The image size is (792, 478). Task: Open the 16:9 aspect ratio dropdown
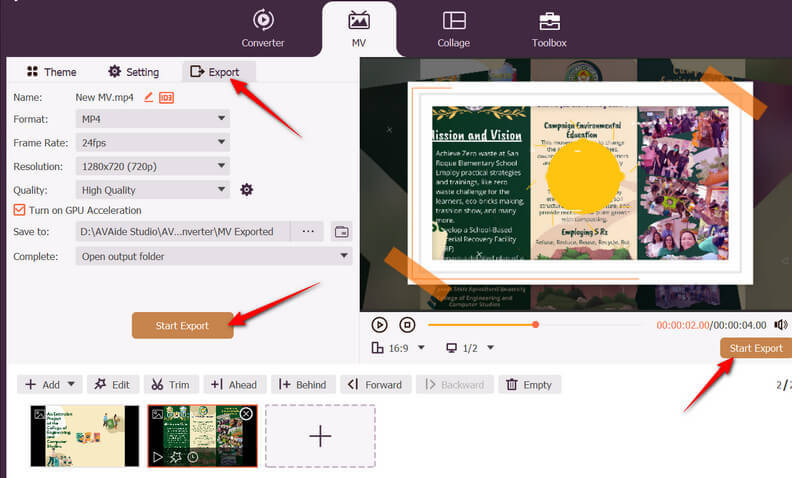point(398,348)
